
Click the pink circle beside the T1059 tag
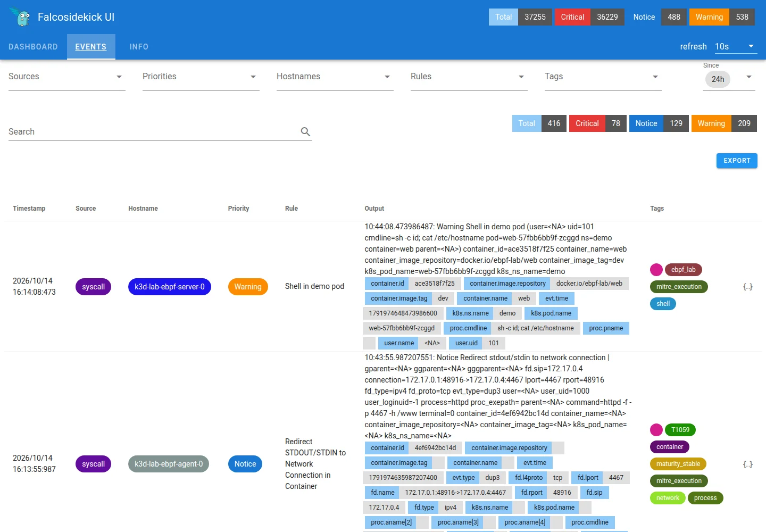point(656,430)
